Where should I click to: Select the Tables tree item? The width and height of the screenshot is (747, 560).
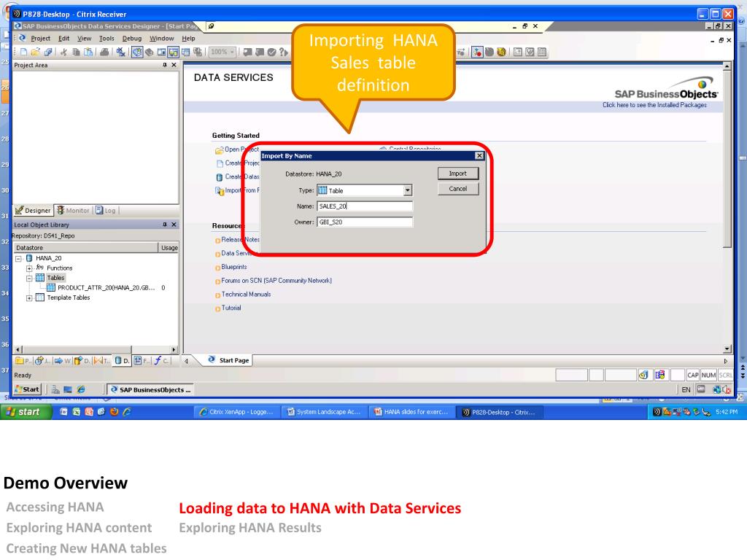click(55, 278)
